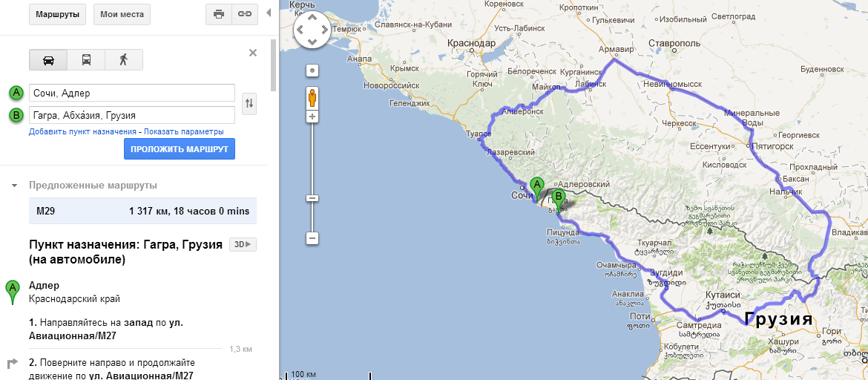
Task: Zoom out with minus button
Action: 312,239
